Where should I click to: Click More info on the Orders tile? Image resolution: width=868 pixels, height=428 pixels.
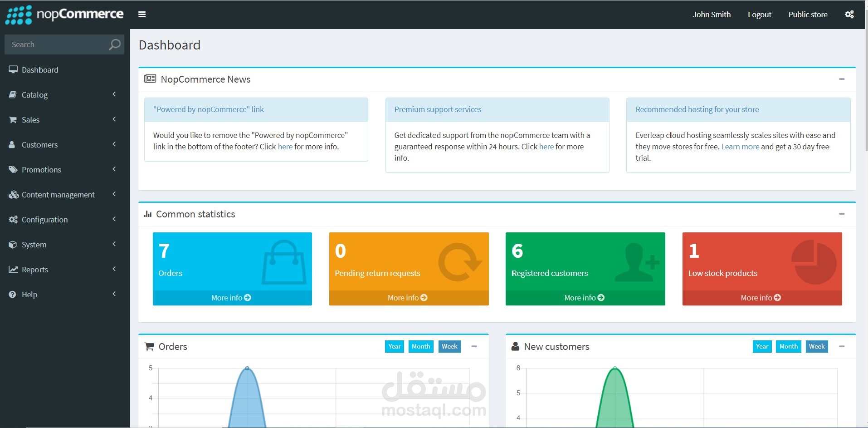point(231,298)
